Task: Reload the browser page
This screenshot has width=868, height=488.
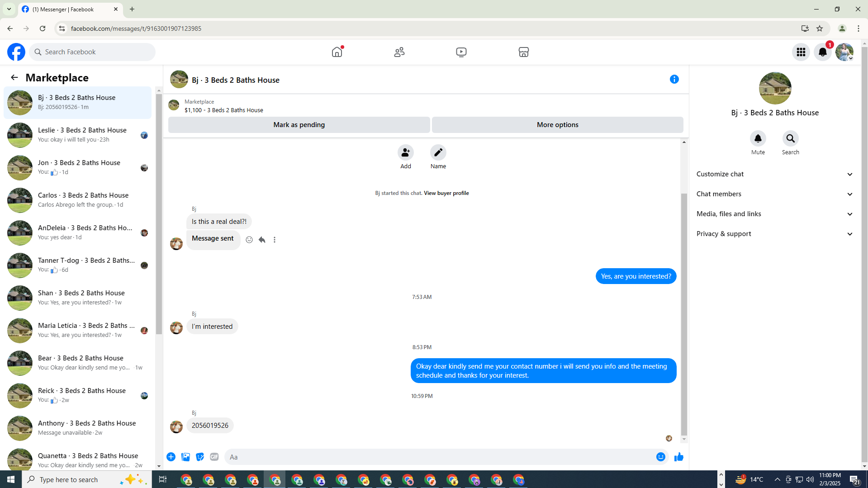Action: 43,28
